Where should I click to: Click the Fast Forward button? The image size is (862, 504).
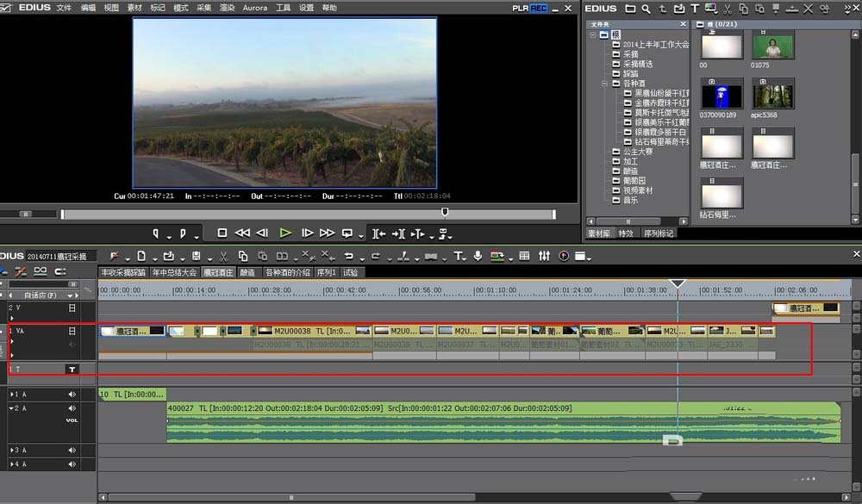[x=327, y=233]
